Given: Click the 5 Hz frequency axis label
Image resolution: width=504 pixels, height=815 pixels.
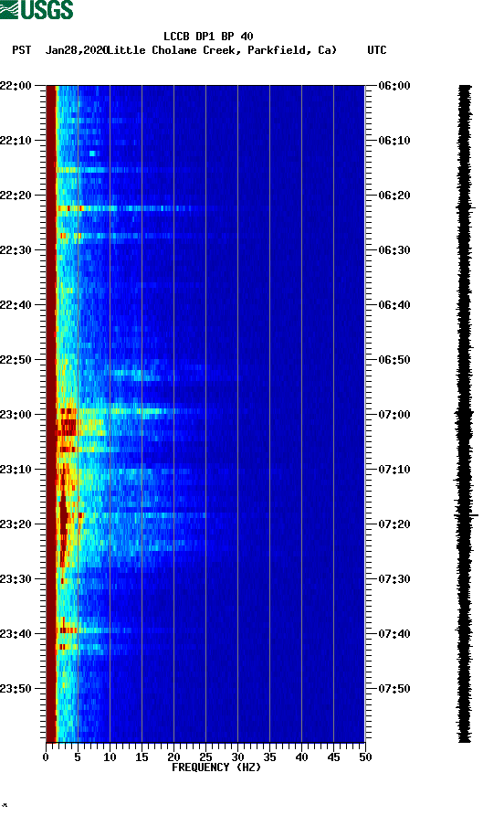Looking at the screenshot, I should coord(78,757).
